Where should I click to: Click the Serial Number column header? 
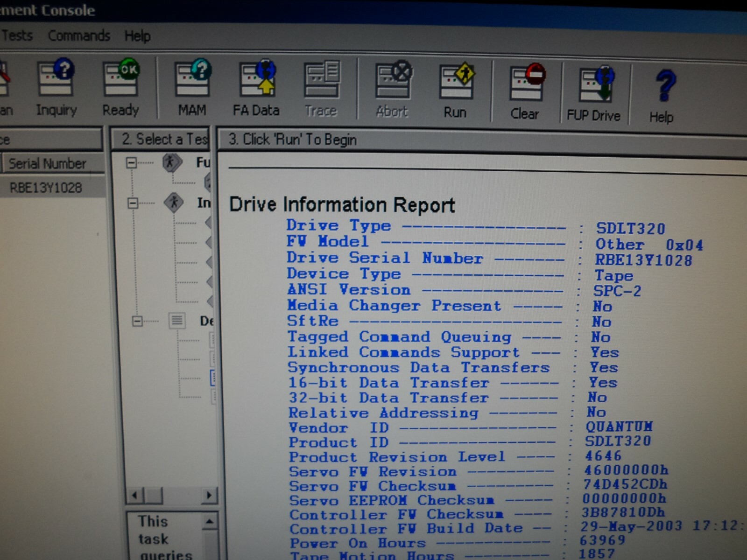(48, 163)
